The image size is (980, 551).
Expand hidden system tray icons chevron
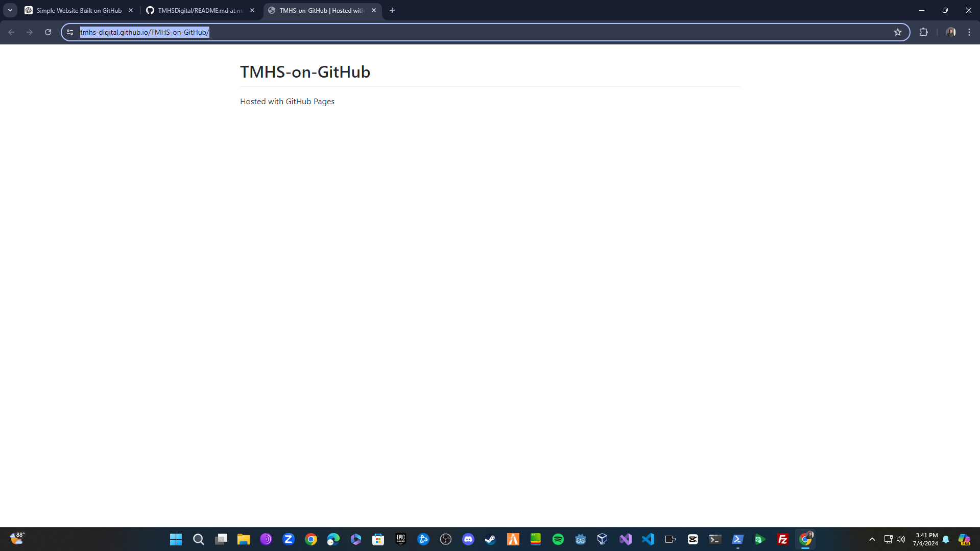(x=872, y=539)
